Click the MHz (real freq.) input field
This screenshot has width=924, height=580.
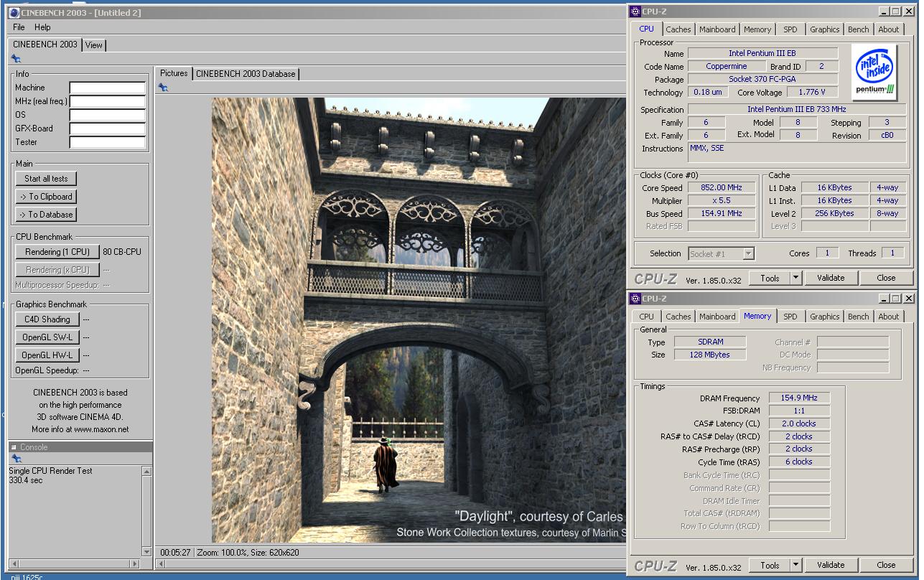[x=108, y=102]
